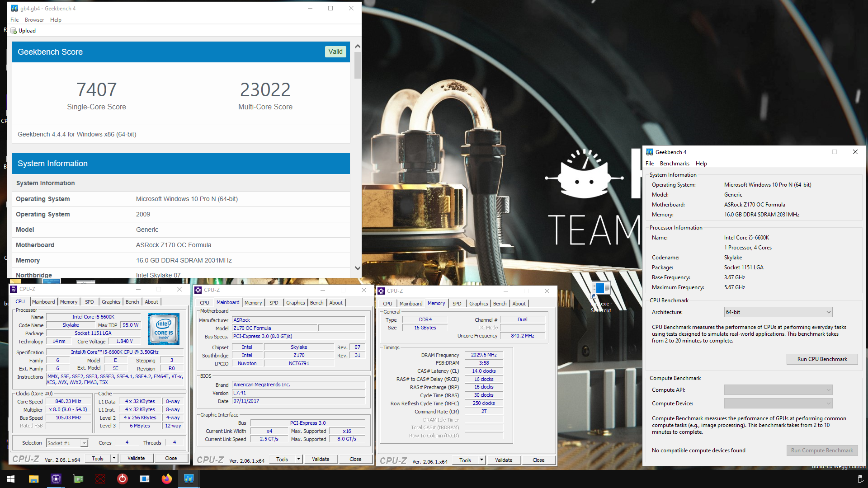The image size is (868, 488).
Task: Switch to Memory tab in the Mainboard CPU-Z window
Action: [253, 303]
